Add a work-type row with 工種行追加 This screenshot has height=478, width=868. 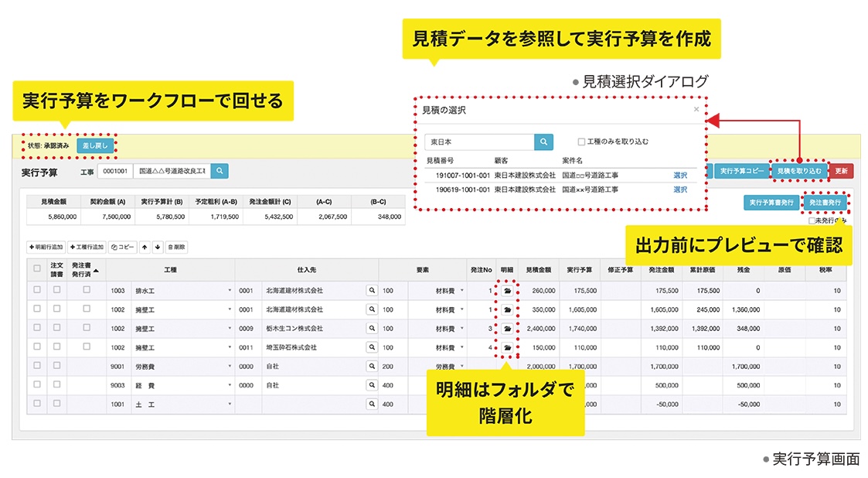click(x=87, y=247)
